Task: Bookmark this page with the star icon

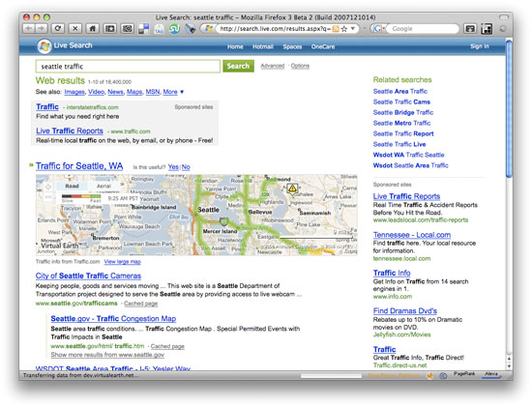Action: [x=344, y=29]
